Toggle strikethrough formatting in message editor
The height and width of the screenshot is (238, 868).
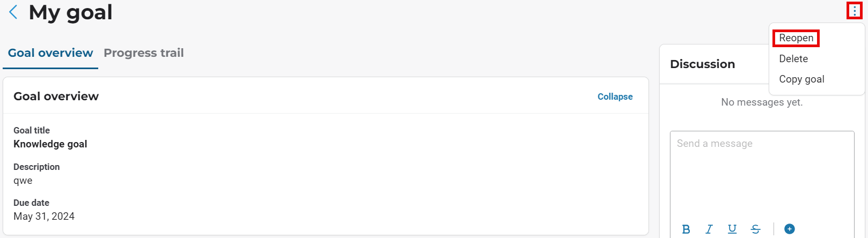[x=755, y=229]
